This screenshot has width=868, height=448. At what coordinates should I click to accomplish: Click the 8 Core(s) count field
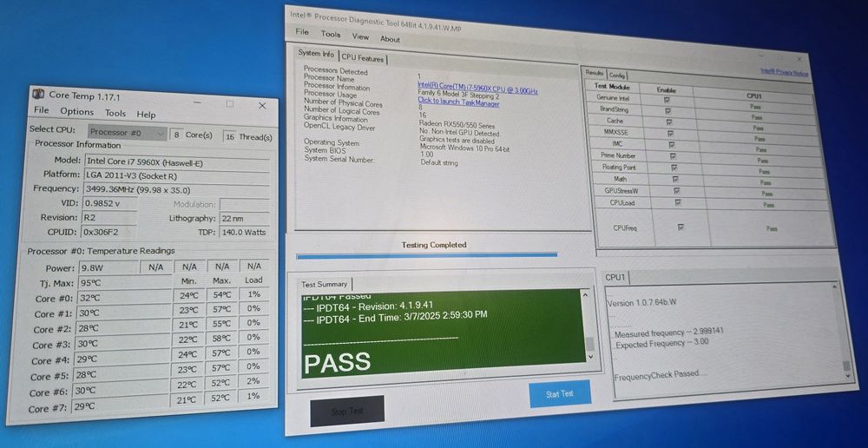pyautogui.click(x=176, y=135)
